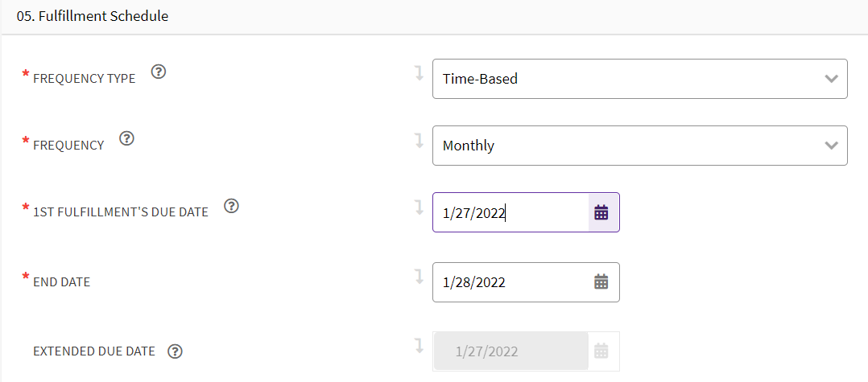Click the down-arrow icon beside the 1/28/2022 field
The width and height of the screenshot is (868, 382).
pyautogui.click(x=419, y=277)
